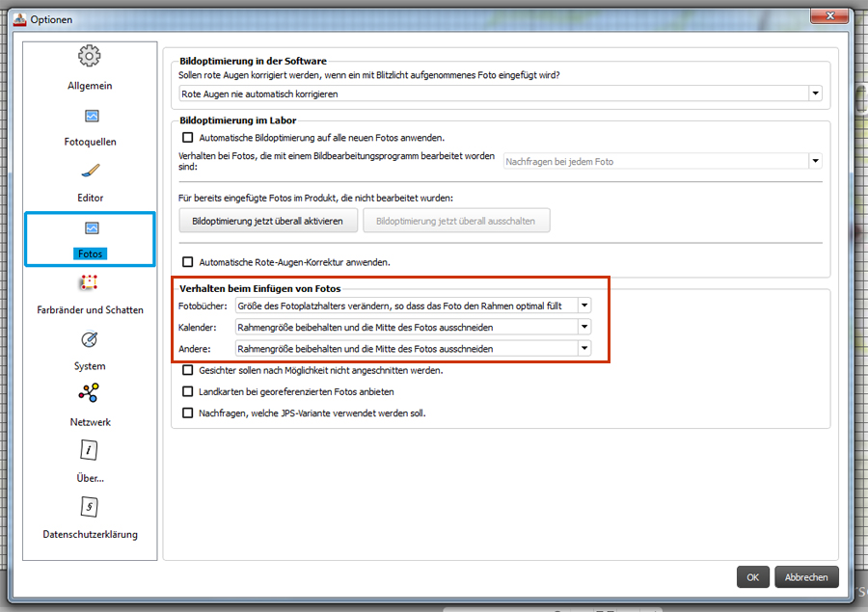This screenshot has width=868, height=612.
Task: Switch to Farbränder und Schatten label
Action: click(x=91, y=310)
